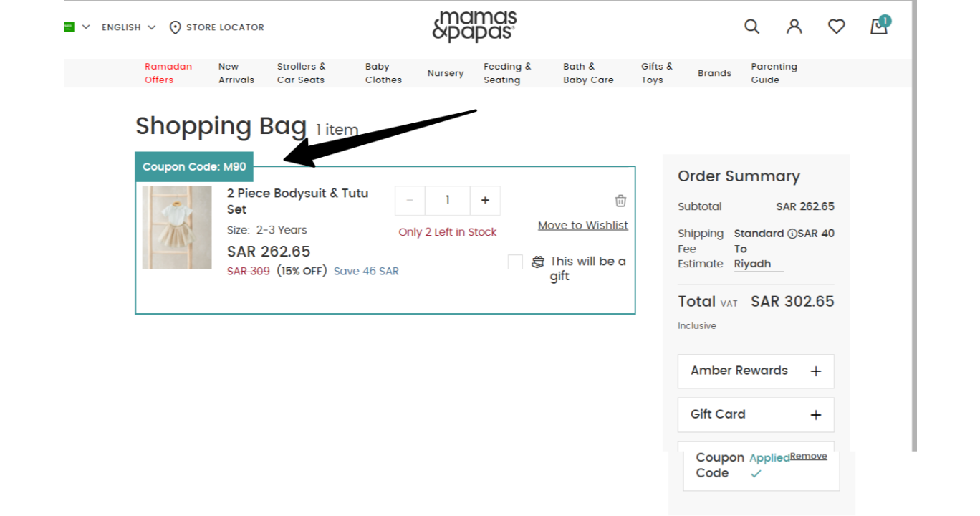This screenshot has width=980, height=516.
Task: Delete item with the trash icon
Action: coord(620,201)
